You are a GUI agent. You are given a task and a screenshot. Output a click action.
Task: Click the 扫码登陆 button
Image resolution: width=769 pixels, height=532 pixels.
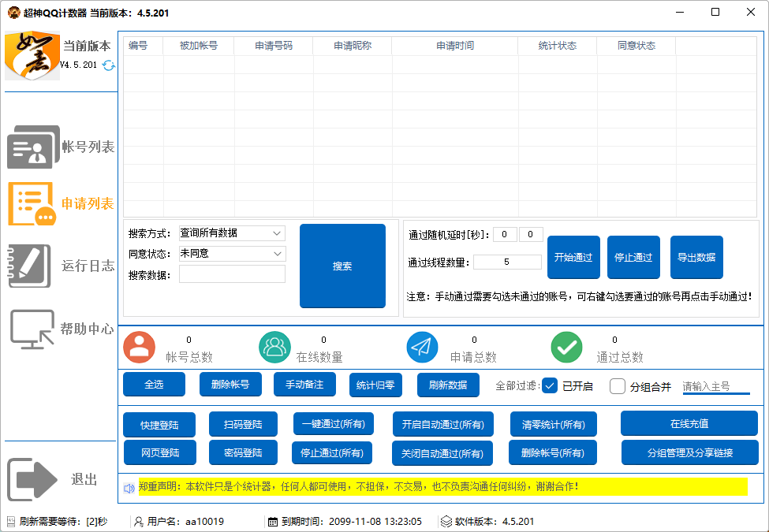243,424
